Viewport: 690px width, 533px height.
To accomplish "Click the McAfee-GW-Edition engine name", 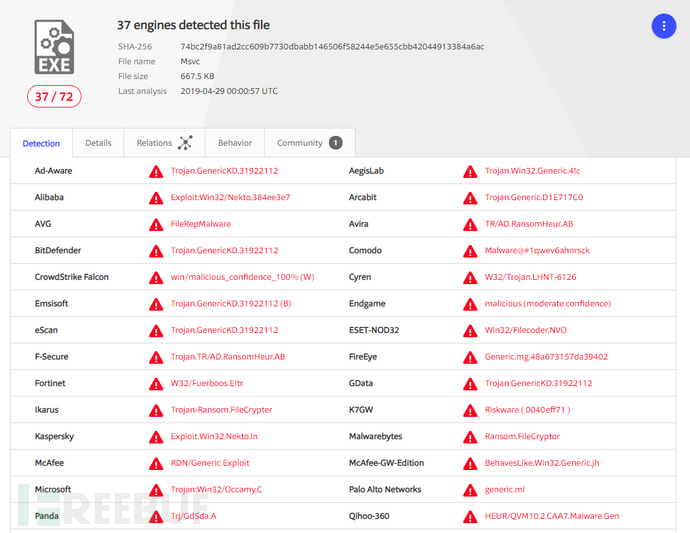I will click(386, 463).
